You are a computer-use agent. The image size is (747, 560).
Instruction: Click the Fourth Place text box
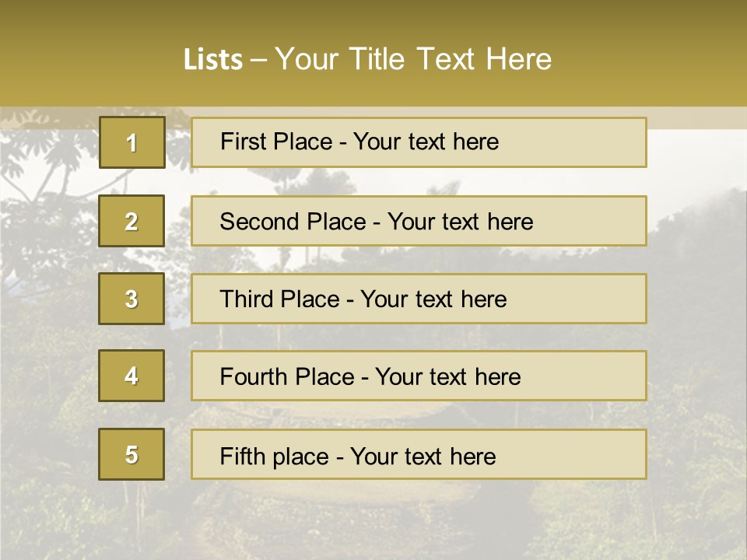click(x=419, y=376)
